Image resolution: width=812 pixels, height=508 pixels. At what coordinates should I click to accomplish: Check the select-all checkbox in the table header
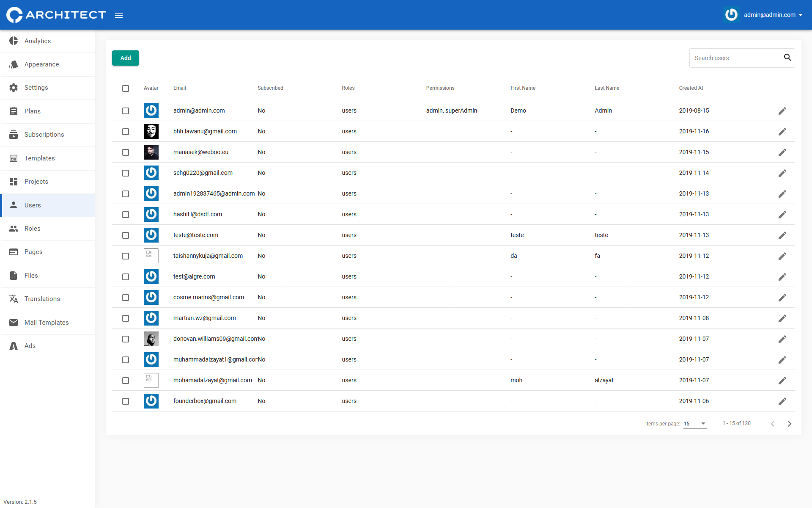126,88
